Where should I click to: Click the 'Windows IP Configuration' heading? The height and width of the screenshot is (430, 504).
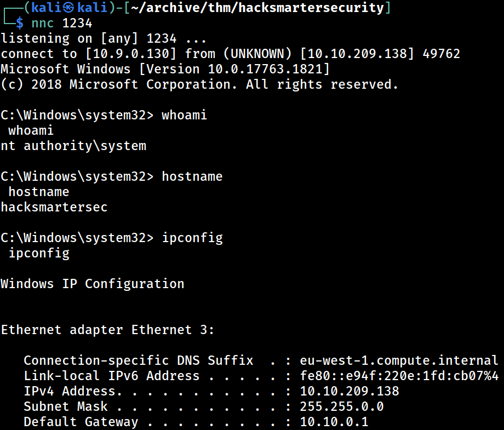93,284
